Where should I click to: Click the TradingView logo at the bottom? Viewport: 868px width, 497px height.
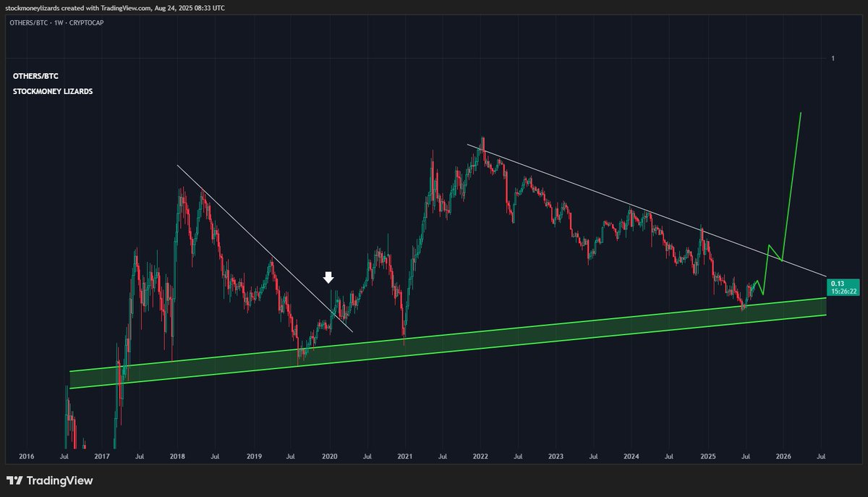click(49, 480)
